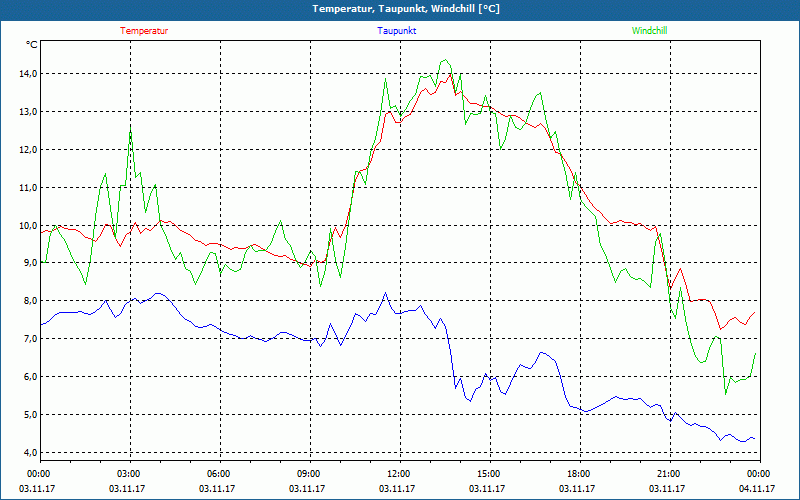Click the 8,0 y-axis value
800x500 pixels.
tap(30, 301)
